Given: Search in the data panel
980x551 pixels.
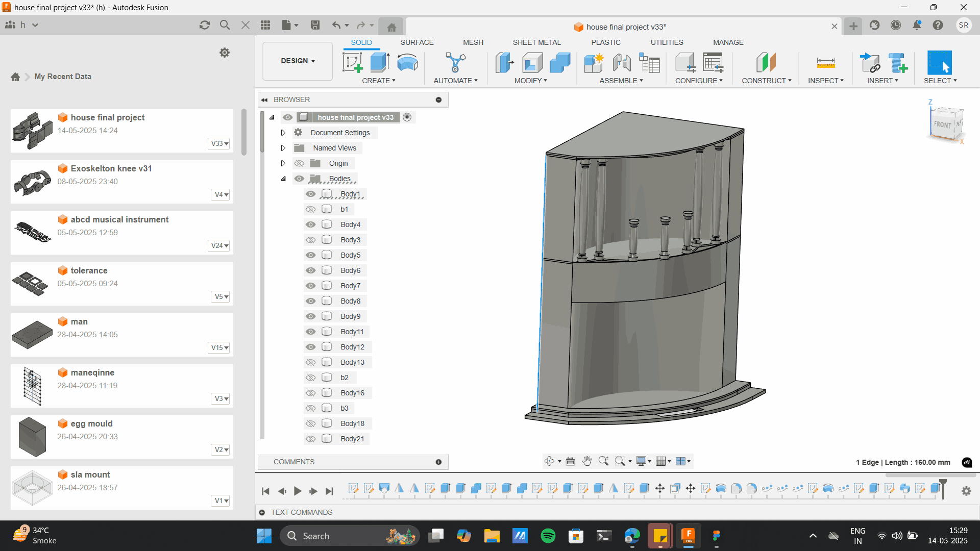Looking at the screenshot, I should [x=225, y=25].
